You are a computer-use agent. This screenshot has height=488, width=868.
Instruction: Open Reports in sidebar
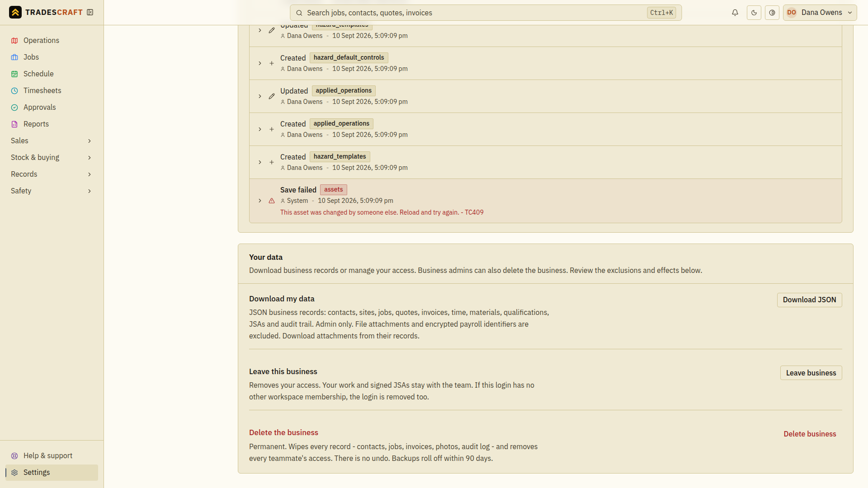click(x=52, y=124)
